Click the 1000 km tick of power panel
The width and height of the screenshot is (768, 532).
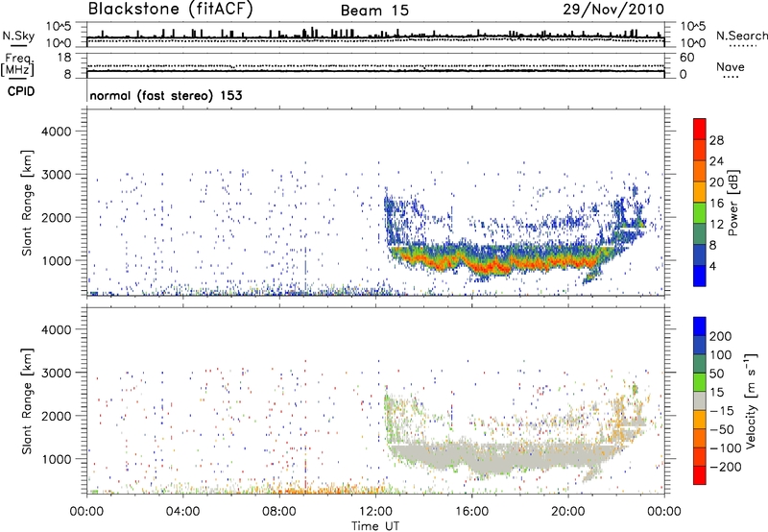coord(57,260)
